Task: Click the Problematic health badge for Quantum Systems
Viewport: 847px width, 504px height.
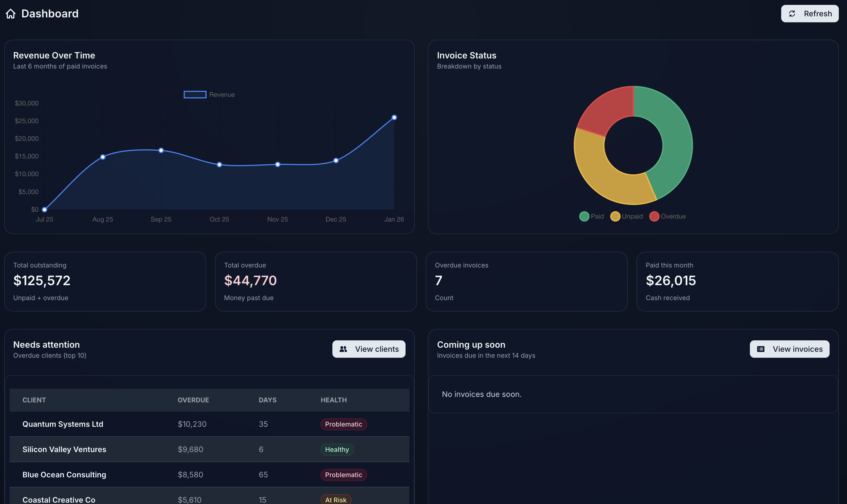Action: click(344, 424)
